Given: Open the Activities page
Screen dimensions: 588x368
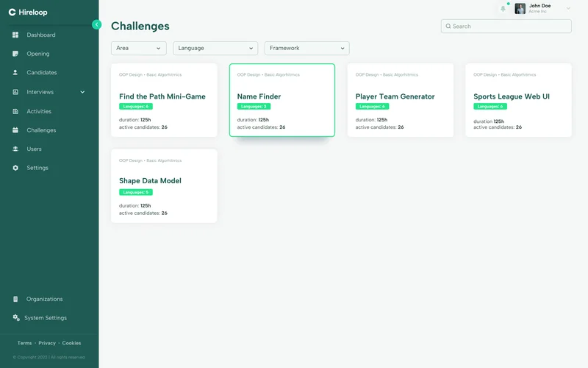Looking at the screenshot, I should [39, 112].
